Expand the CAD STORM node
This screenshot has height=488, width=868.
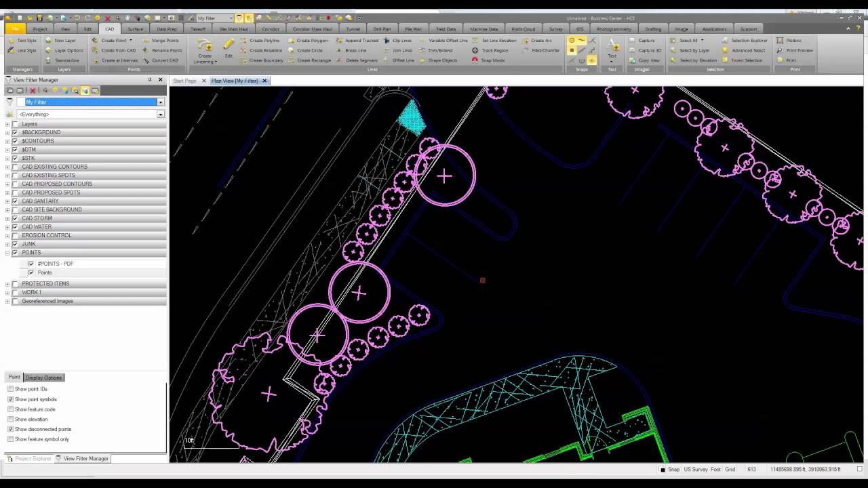pos(7,218)
